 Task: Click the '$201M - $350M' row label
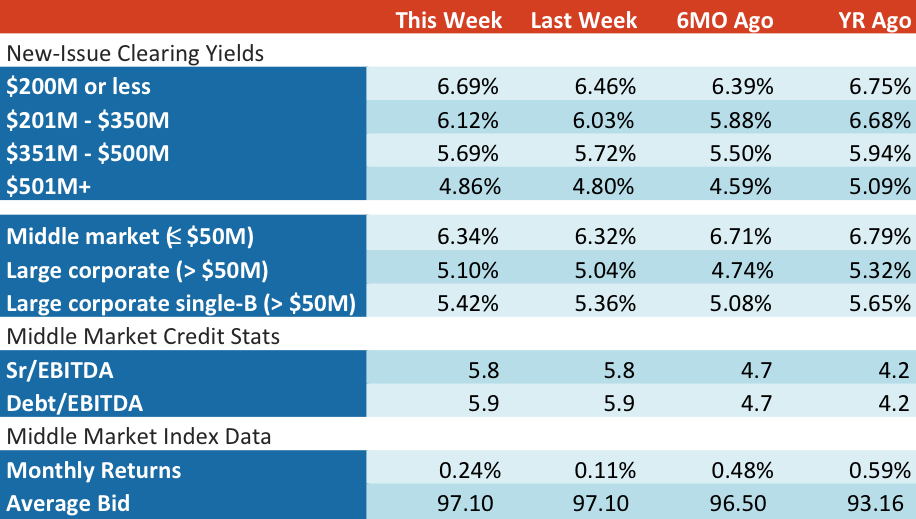pyautogui.click(x=88, y=120)
